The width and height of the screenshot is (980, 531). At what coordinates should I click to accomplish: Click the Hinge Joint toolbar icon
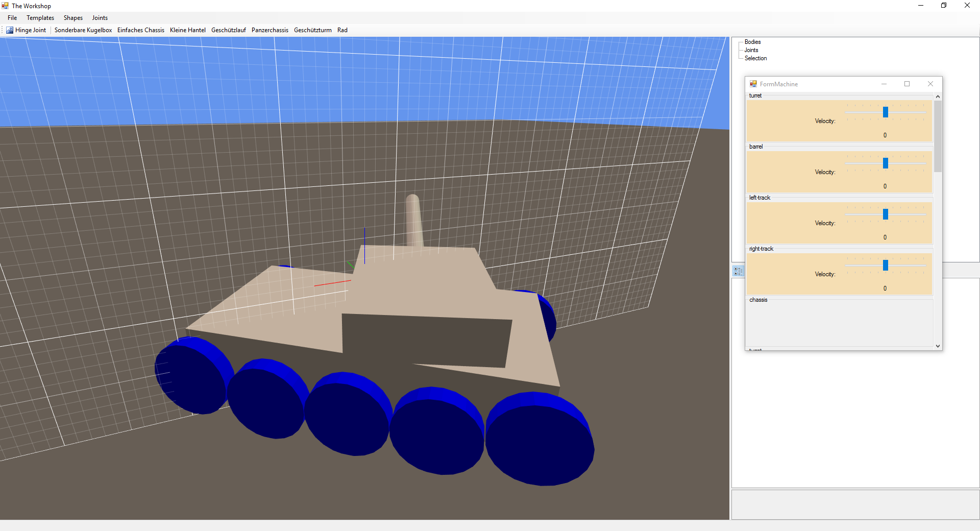[10, 30]
